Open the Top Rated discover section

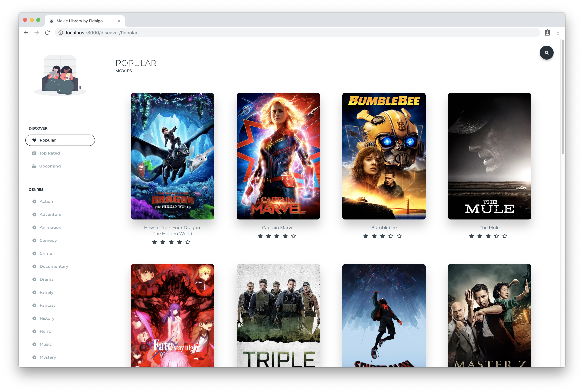49,153
